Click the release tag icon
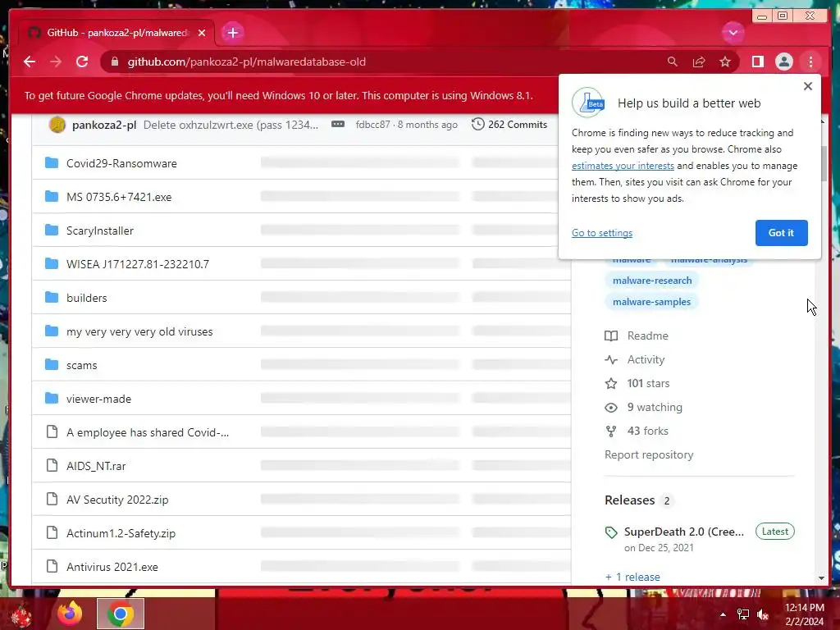Image resolution: width=840 pixels, height=630 pixels. [611, 532]
